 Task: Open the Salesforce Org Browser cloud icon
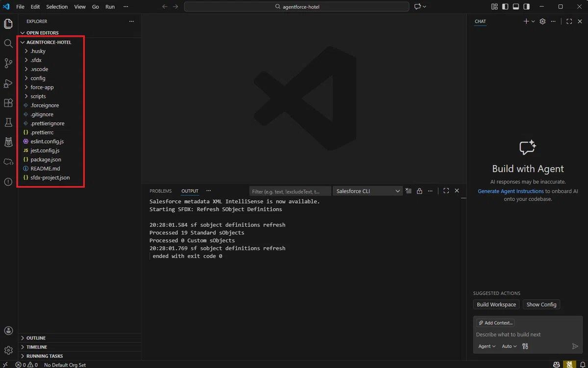point(8,162)
